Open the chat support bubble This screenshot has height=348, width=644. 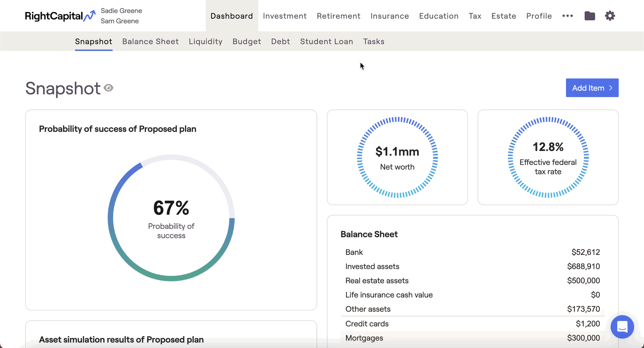622,327
